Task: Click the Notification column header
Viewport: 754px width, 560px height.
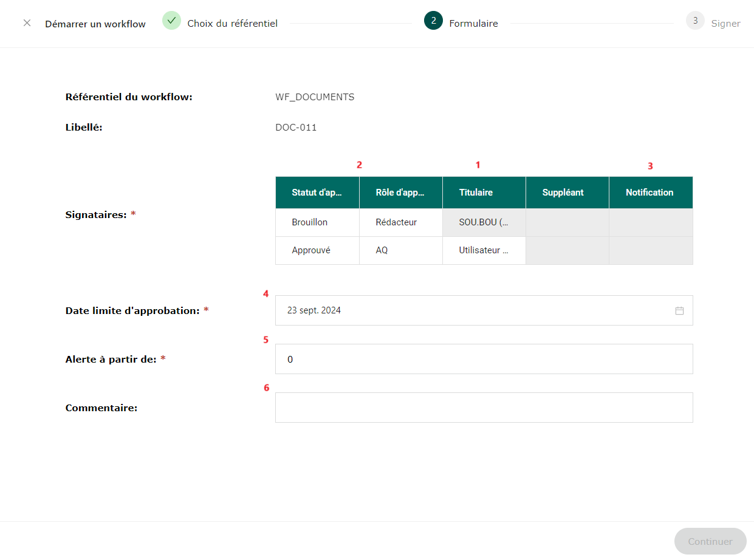Action: point(650,193)
